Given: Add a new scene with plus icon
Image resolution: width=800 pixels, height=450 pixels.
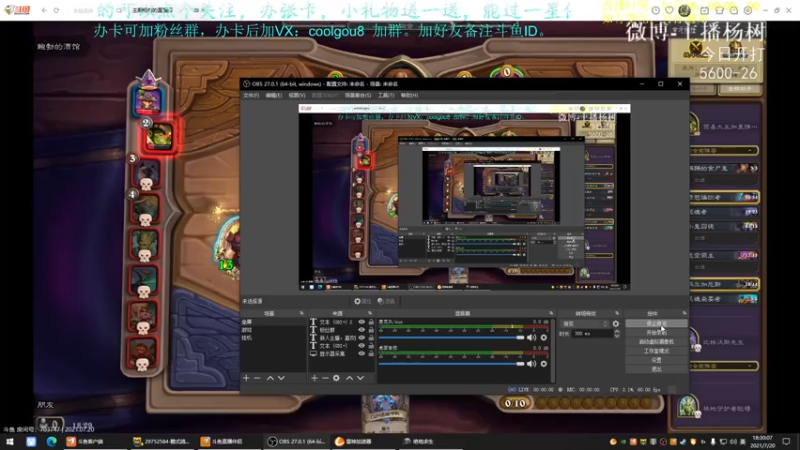Looking at the screenshot, I should pyautogui.click(x=246, y=378).
